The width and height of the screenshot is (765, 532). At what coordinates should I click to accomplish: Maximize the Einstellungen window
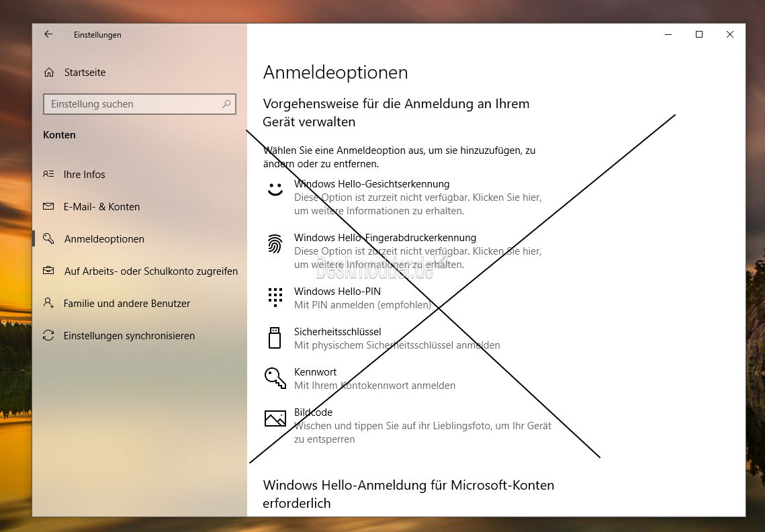pyautogui.click(x=699, y=34)
